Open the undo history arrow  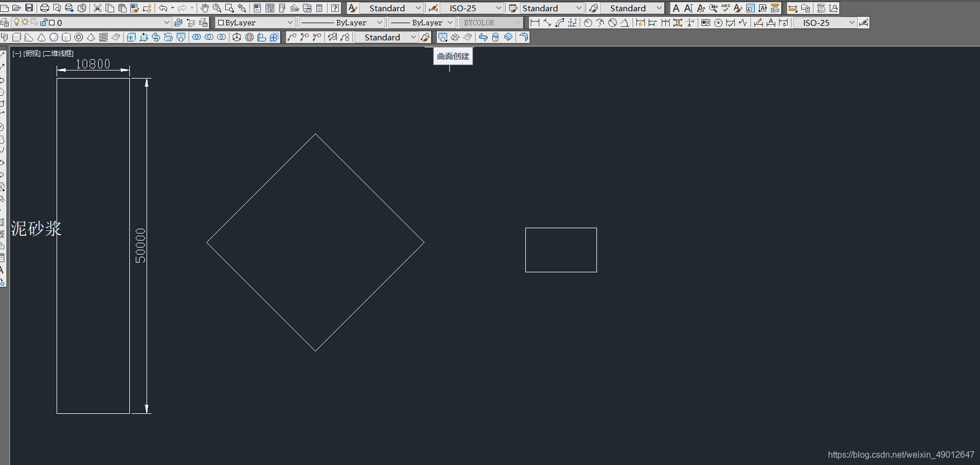172,8
